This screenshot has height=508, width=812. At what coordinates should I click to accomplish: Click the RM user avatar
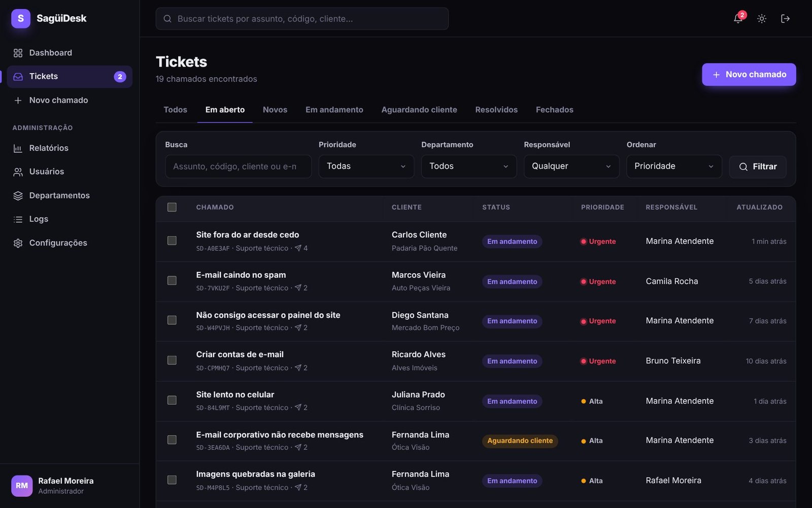point(22,486)
